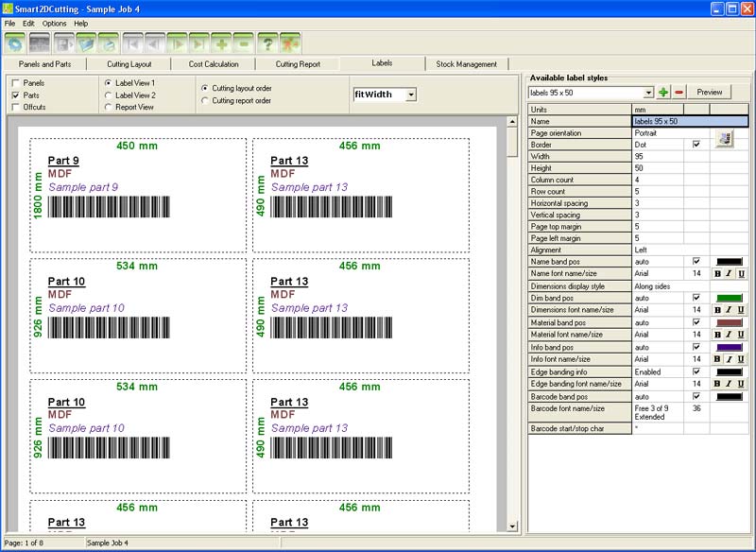
Task: Toggle underline for Edge banding font
Action: tap(741, 384)
